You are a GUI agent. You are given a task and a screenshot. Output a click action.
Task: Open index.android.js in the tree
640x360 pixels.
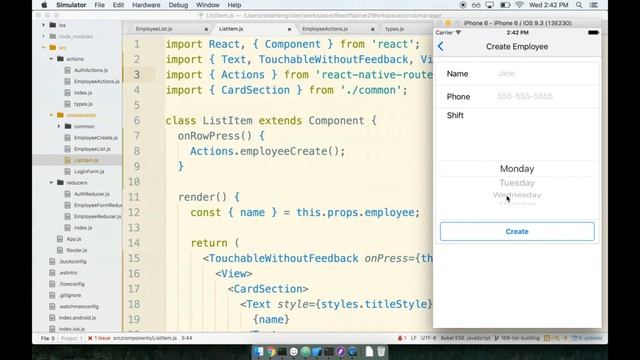77,318
